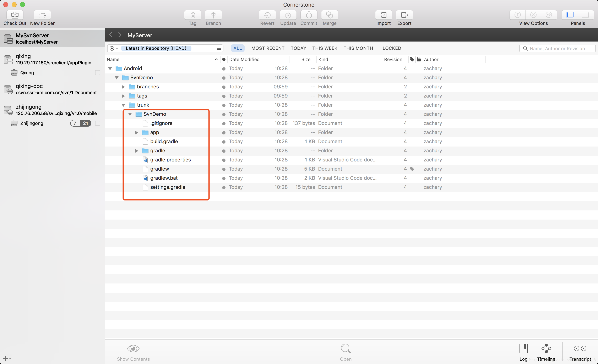Create a New Folder from toolbar
The image size is (598, 364).
[x=42, y=15]
